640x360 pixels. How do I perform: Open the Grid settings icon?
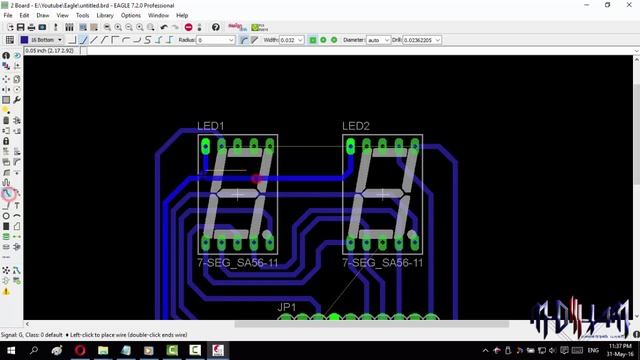10,40
